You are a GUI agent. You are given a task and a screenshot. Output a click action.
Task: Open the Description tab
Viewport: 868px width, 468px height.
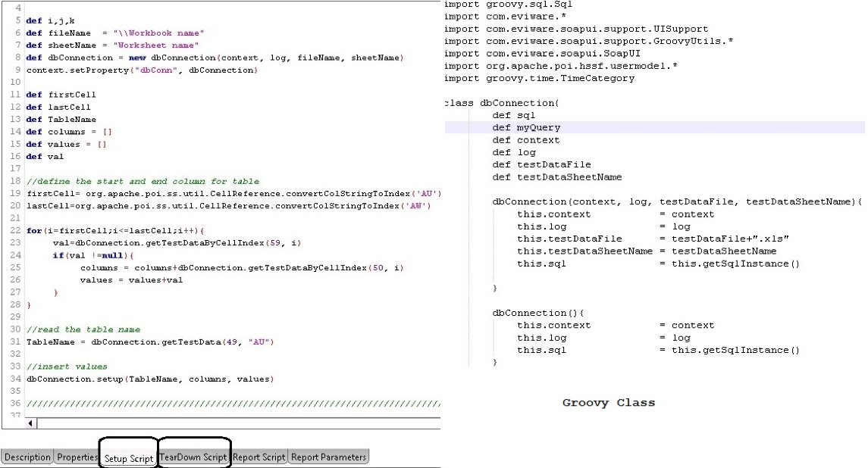(x=27, y=457)
